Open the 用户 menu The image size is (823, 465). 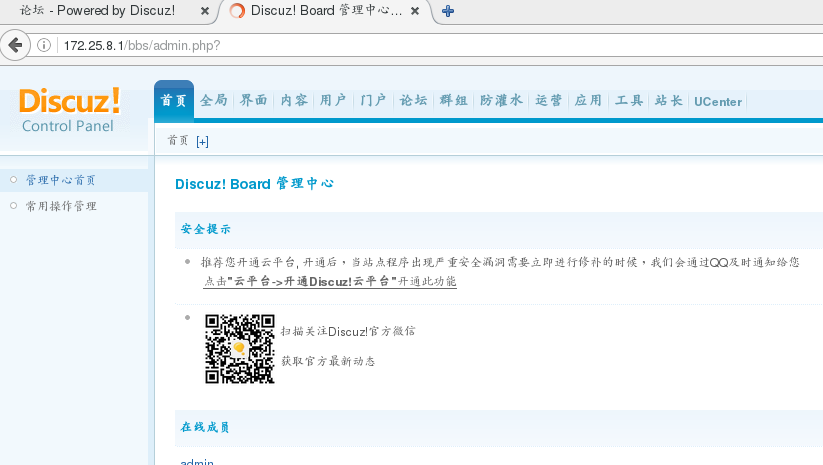coord(333,100)
